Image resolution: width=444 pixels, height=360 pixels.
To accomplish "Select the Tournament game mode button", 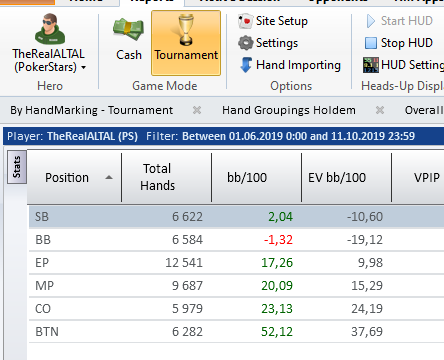I will point(186,43).
